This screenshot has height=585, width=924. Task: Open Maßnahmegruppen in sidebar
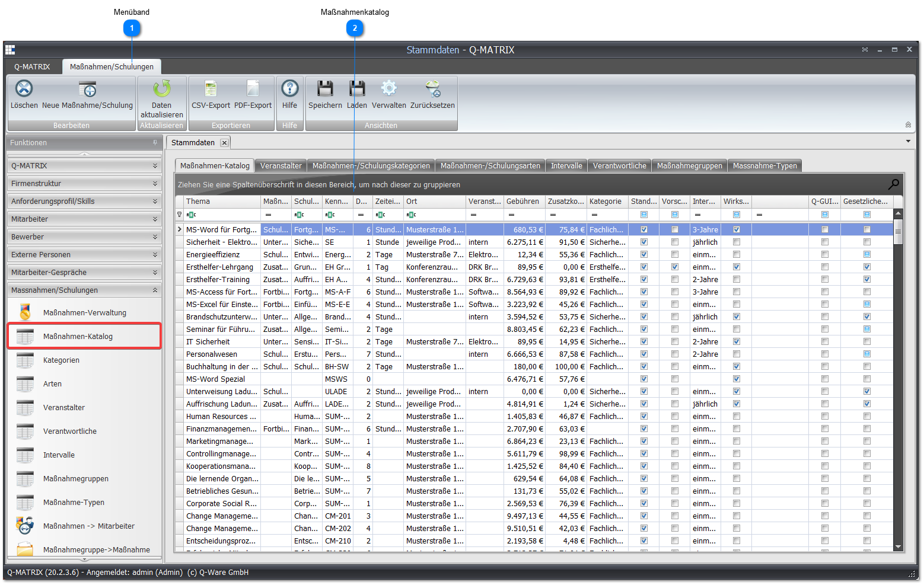(x=85, y=478)
